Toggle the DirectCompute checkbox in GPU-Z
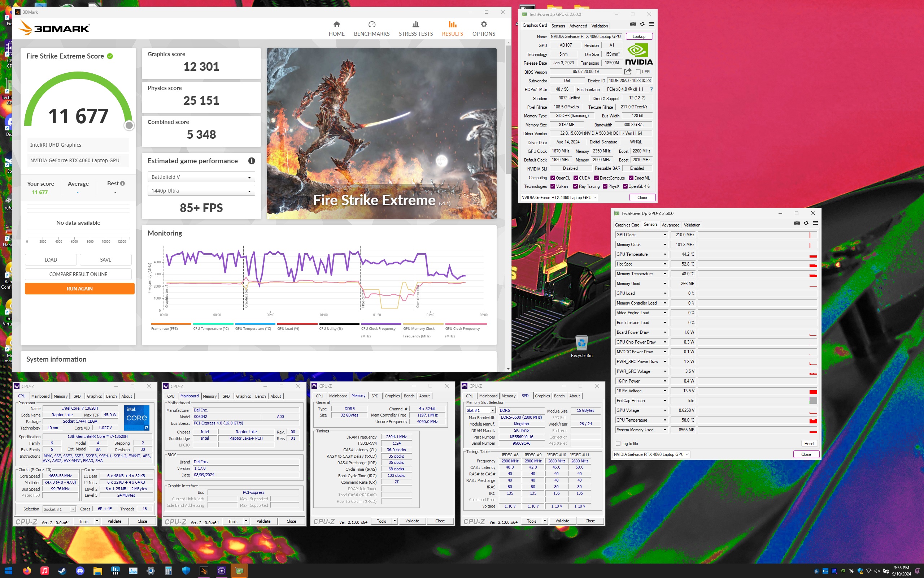Image resolution: width=924 pixels, height=578 pixels. click(x=596, y=178)
